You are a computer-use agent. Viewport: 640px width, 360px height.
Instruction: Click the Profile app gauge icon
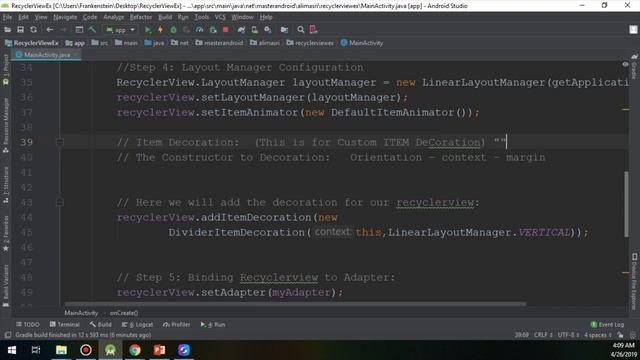pyautogui.click(x=199, y=30)
